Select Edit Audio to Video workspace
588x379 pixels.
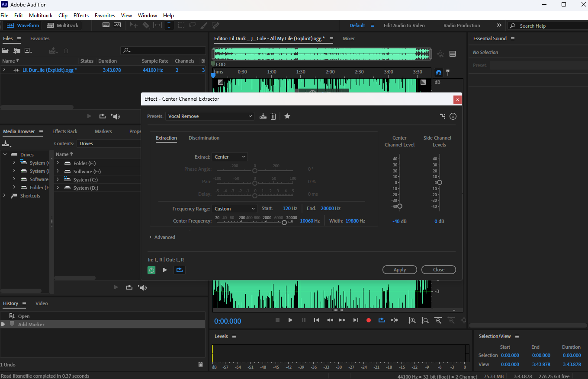coord(404,25)
